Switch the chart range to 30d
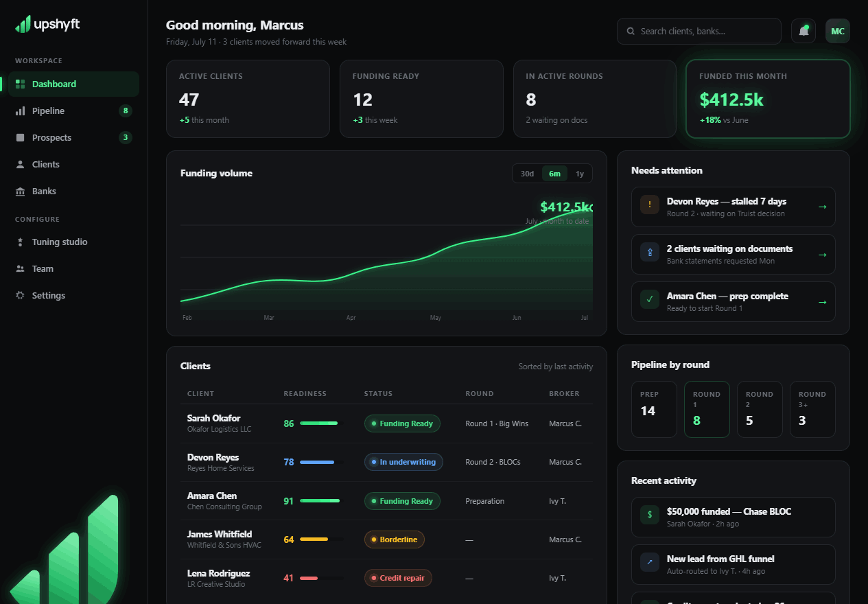 point(527,174)
